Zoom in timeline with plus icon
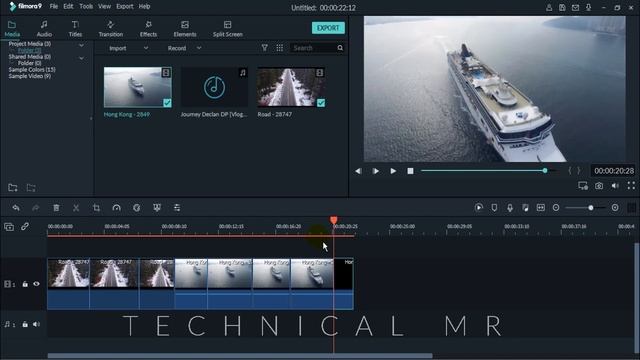Screen dimensions: 640x360 615,208
